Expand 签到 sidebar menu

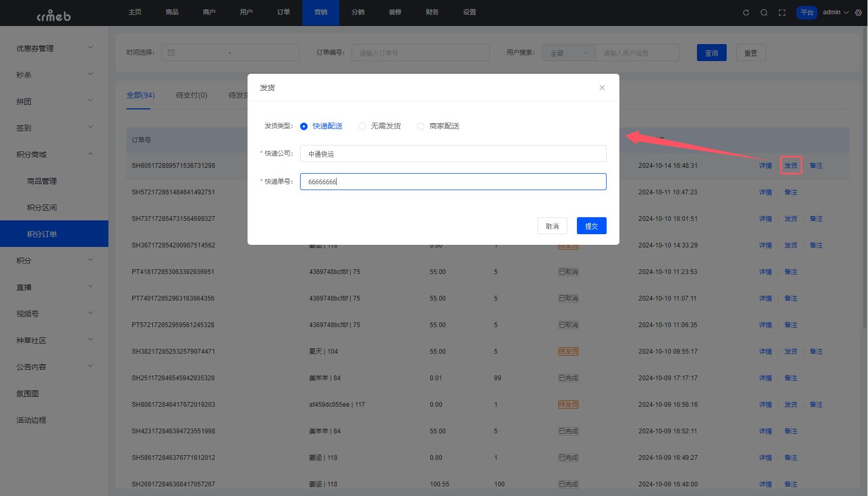click(x=54, y=128)
